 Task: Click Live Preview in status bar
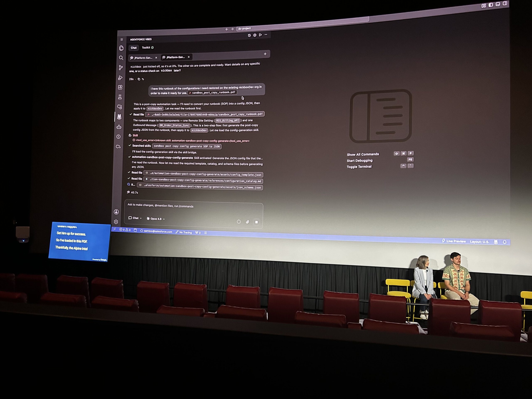point(454,241)
